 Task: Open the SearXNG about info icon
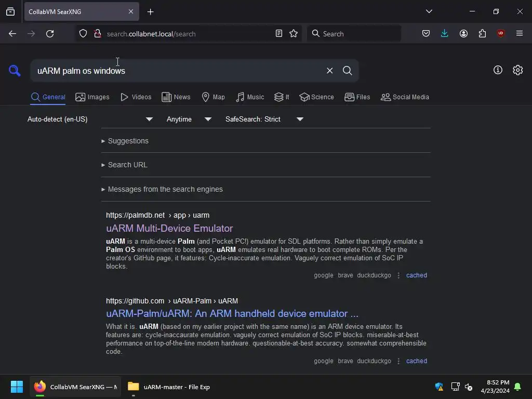click(x=498, y=70)
